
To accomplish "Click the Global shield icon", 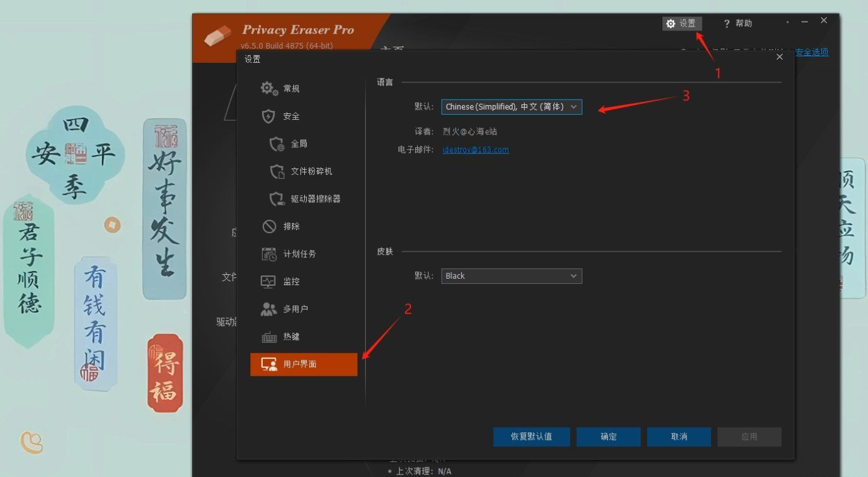I will tap(277, 144).
